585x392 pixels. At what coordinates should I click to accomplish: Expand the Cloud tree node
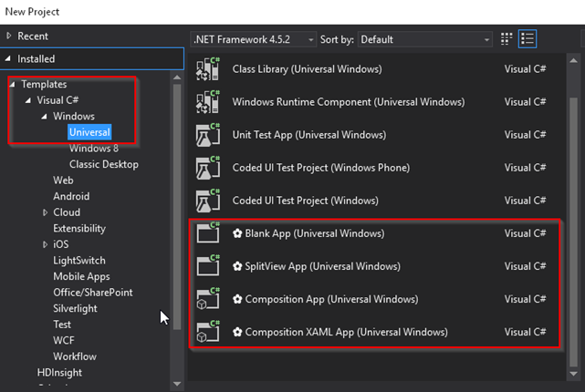(45, 212)
